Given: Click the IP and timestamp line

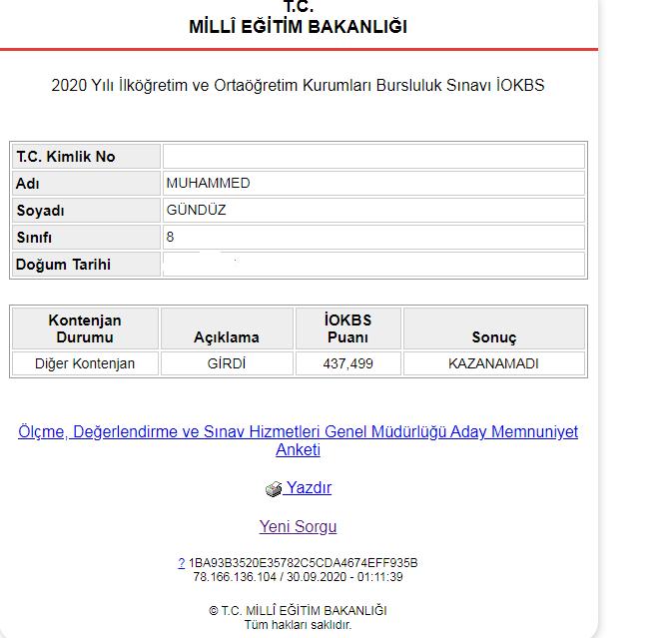Looking at the screenshot, I should pos(298,577).
